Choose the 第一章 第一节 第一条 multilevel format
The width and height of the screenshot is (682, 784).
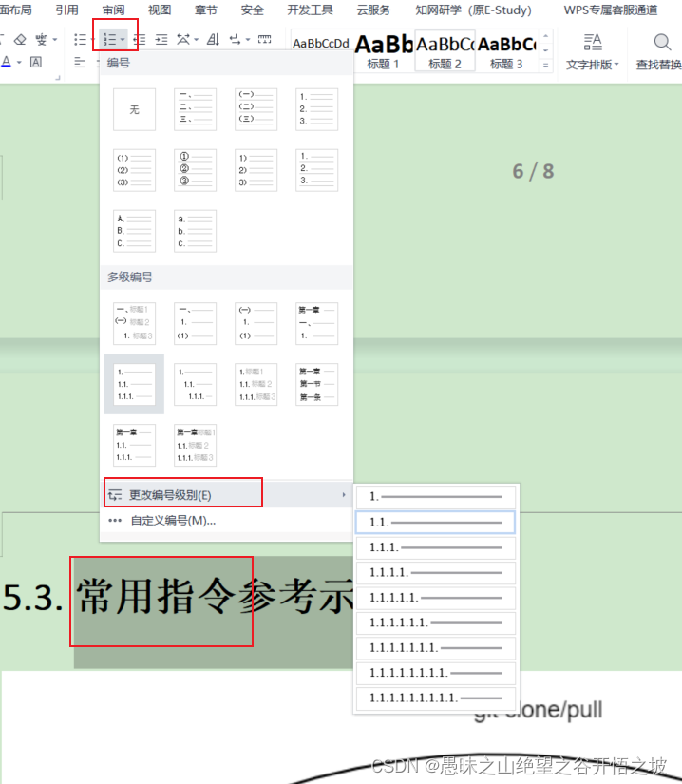(x=316, y=384)
